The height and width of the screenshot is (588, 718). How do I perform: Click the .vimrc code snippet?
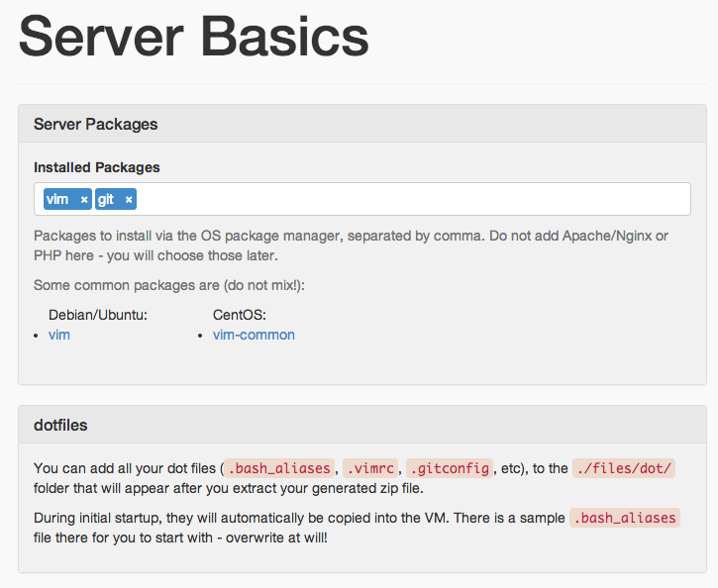coord(370,468)
